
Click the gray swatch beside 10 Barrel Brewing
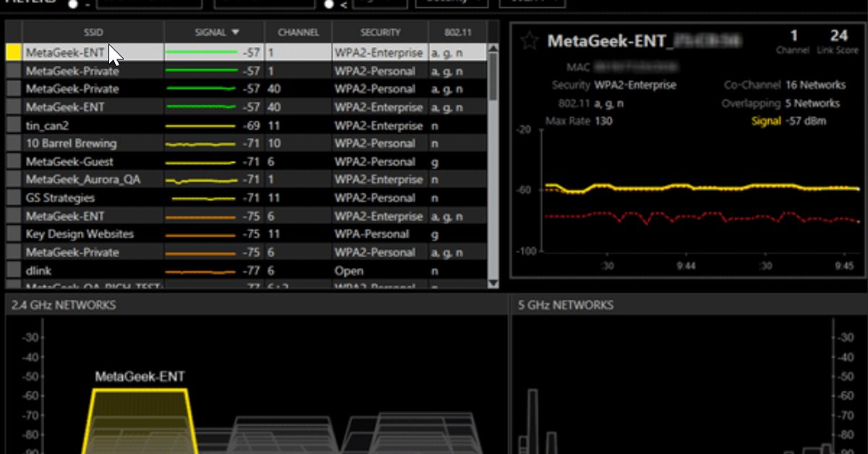(x=14, y=143)
